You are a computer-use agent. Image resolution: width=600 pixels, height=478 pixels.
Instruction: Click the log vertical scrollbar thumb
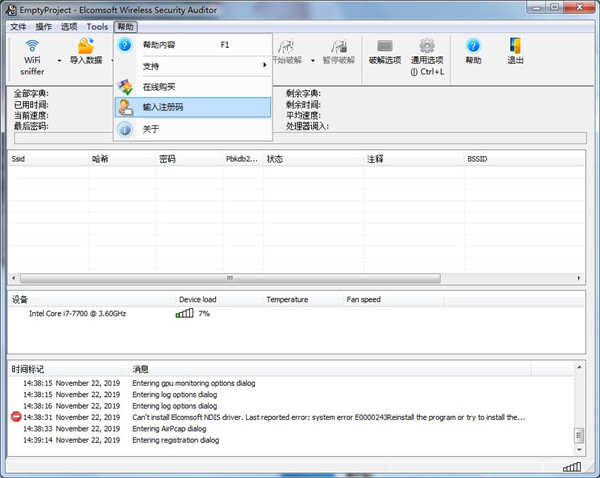pyautogui.click(x=579, y=435)
